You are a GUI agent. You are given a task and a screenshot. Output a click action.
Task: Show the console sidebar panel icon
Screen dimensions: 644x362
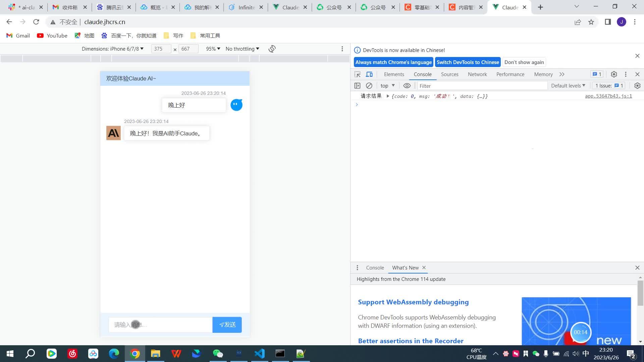click(358, 86)
